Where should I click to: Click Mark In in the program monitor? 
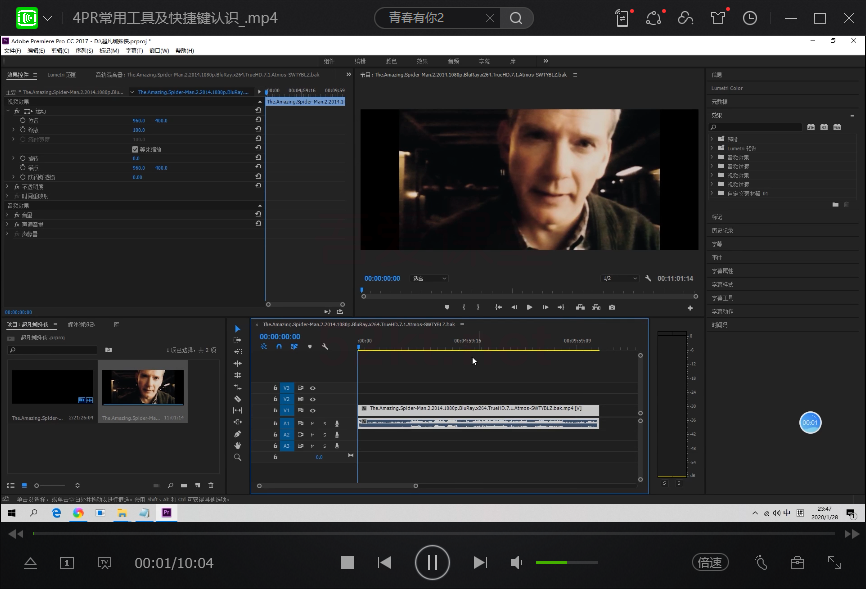click(x=464, y=307)
